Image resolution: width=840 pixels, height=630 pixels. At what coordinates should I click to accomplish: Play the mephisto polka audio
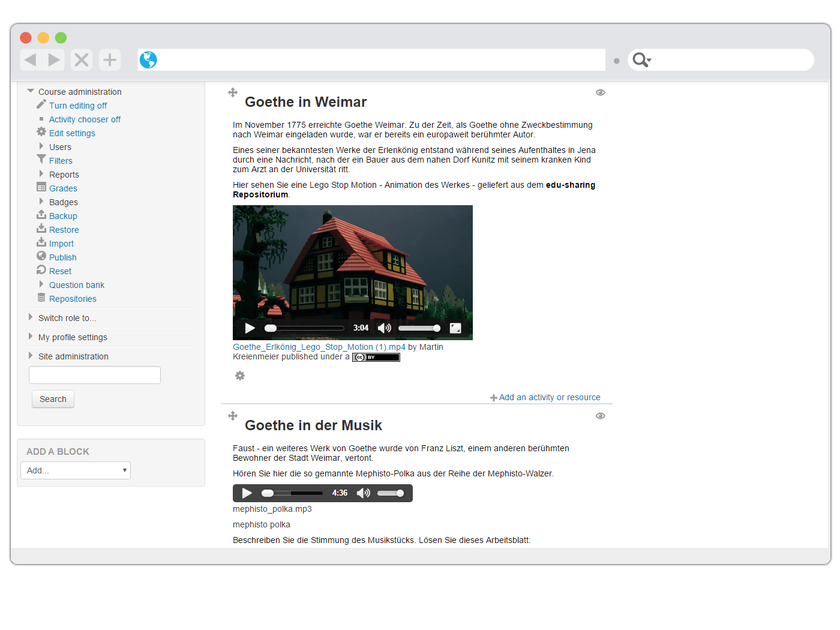(247, 493)
